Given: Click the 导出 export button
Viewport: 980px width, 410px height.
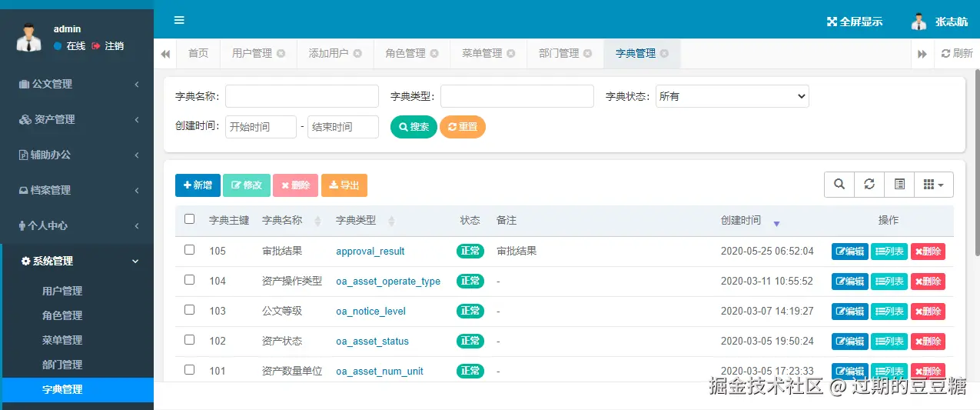Looking at the screenshot, I should click(344, 185).
